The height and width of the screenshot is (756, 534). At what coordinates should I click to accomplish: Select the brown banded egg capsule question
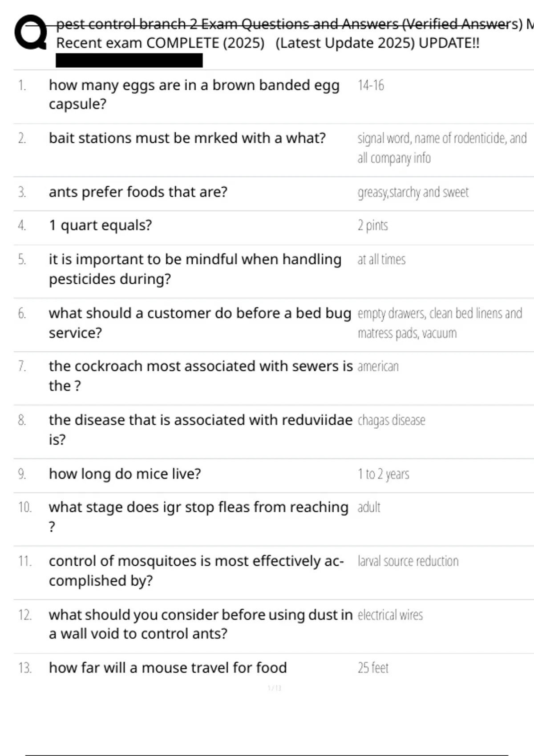click(x=194, y=94)
